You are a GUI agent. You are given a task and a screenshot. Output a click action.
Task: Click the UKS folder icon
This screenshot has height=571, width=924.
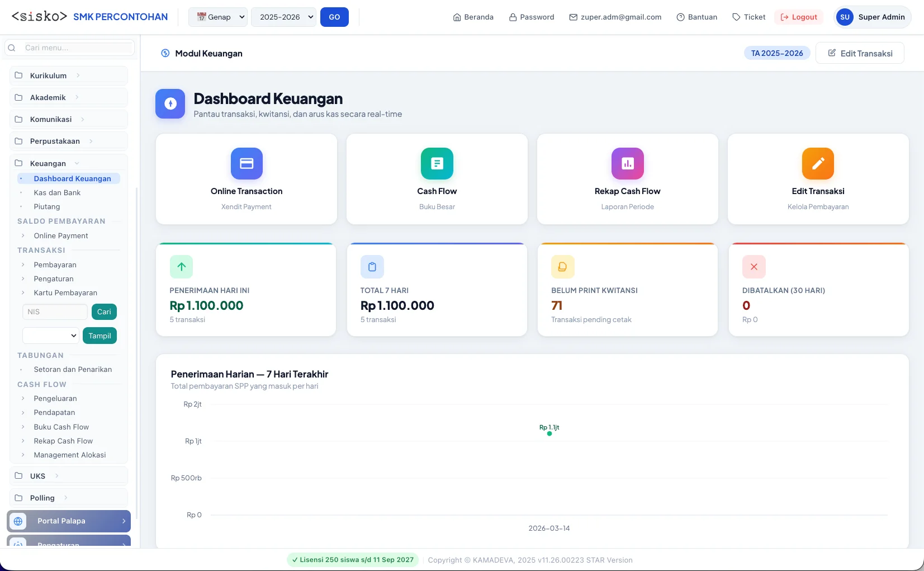tap(18, 476)
